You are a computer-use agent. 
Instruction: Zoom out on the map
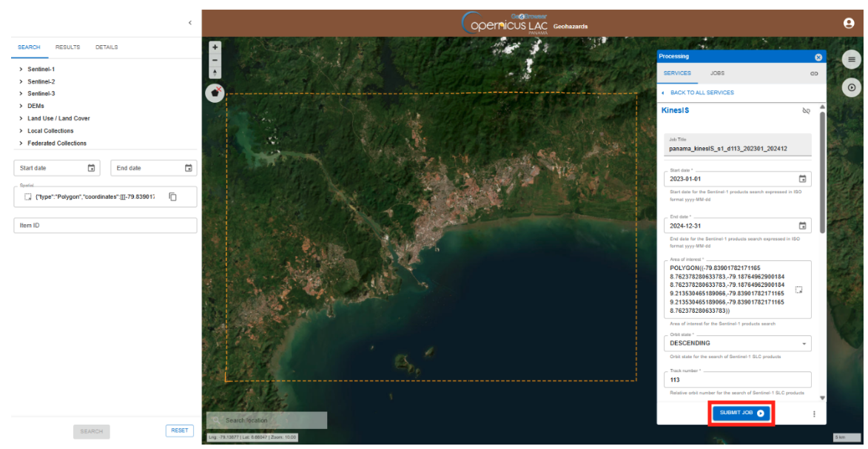click(x=215, y=60)
